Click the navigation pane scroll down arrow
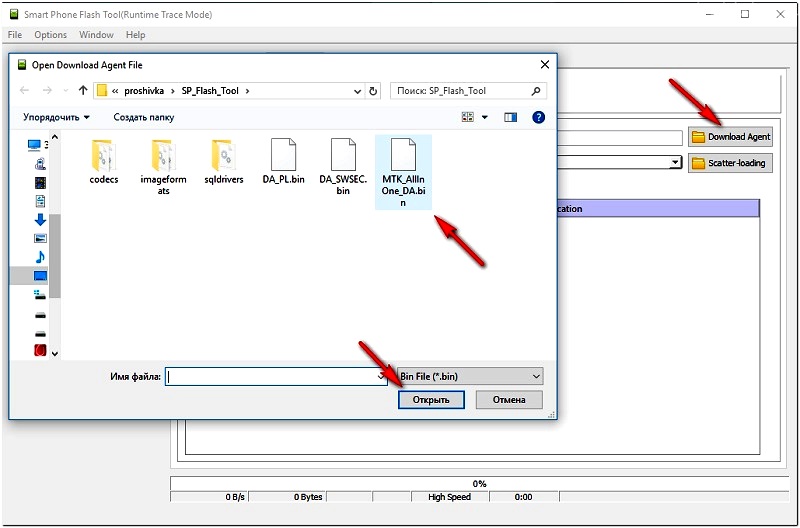This screenshot has width=800, height=528. tap(55, 353)
